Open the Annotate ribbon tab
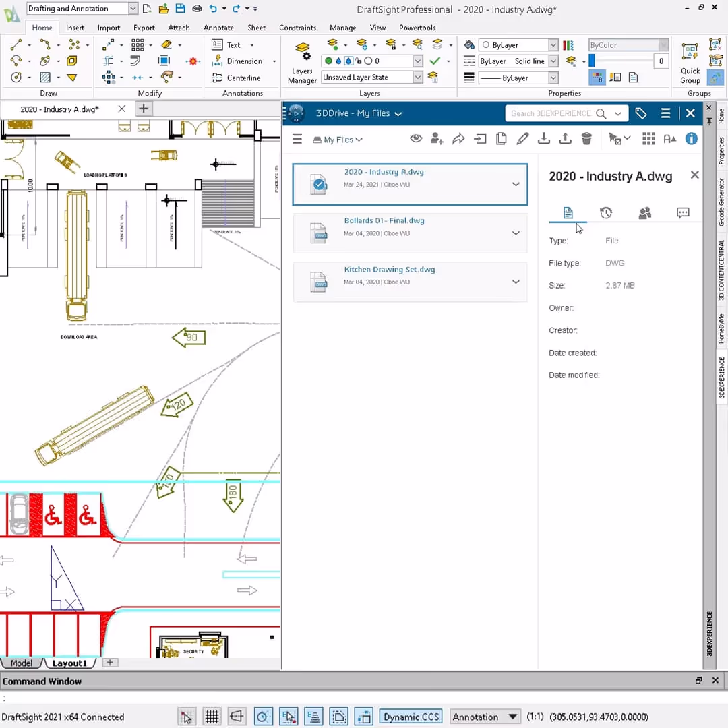The height and width of the screenshot is (728, 728). tap(218, 28)
